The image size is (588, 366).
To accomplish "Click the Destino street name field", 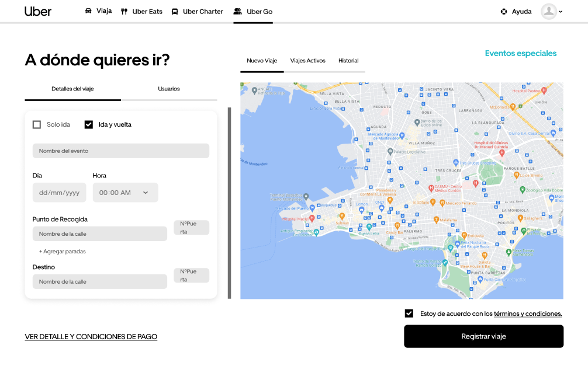I will [x=100, y=281].
